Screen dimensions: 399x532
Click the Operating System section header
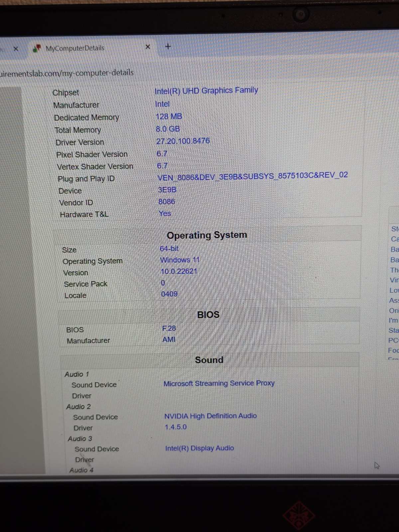207,235
